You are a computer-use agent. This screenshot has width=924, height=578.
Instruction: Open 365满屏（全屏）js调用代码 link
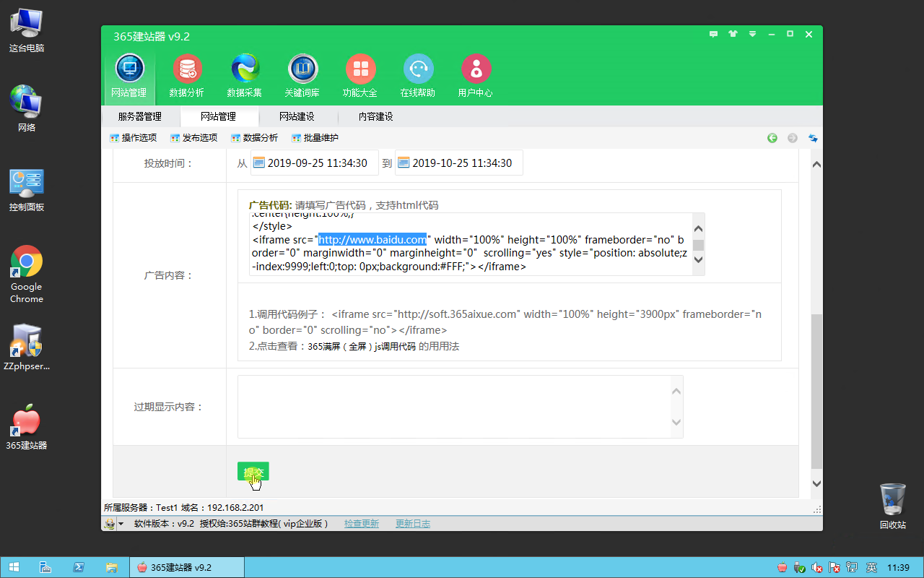[362, 346]
